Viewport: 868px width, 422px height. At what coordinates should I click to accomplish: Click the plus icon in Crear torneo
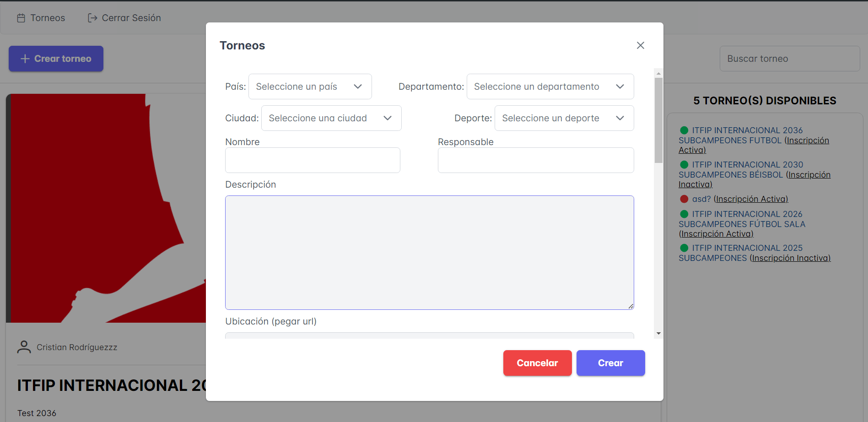[25, 59]
